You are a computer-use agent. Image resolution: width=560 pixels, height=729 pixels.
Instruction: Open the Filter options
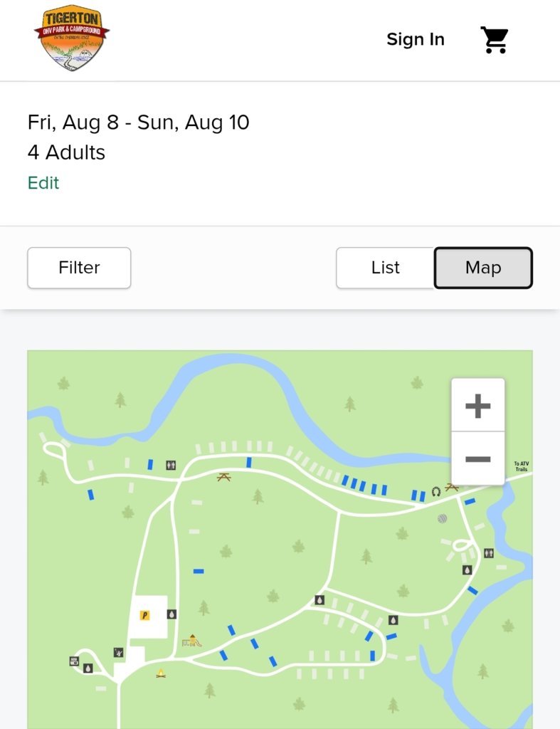pyautogui.click(x=79, y=268)
